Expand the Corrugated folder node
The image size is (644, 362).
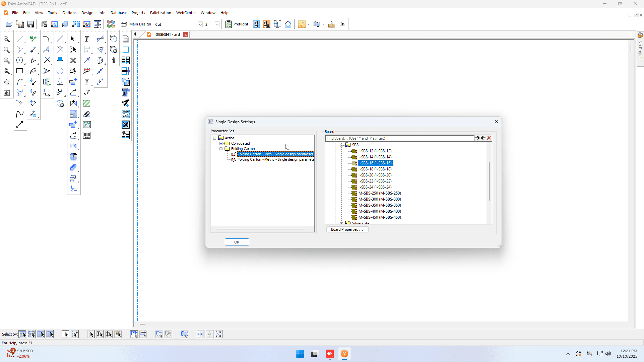point(221,143)
